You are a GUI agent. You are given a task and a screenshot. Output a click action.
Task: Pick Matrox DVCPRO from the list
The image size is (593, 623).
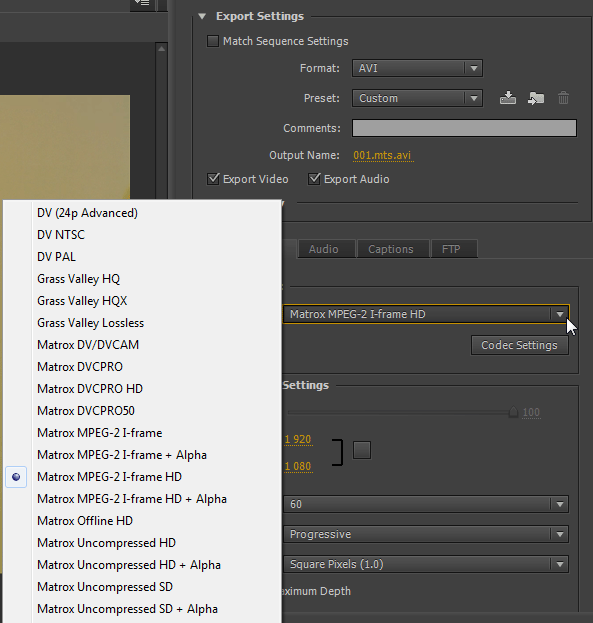point(80,367)
